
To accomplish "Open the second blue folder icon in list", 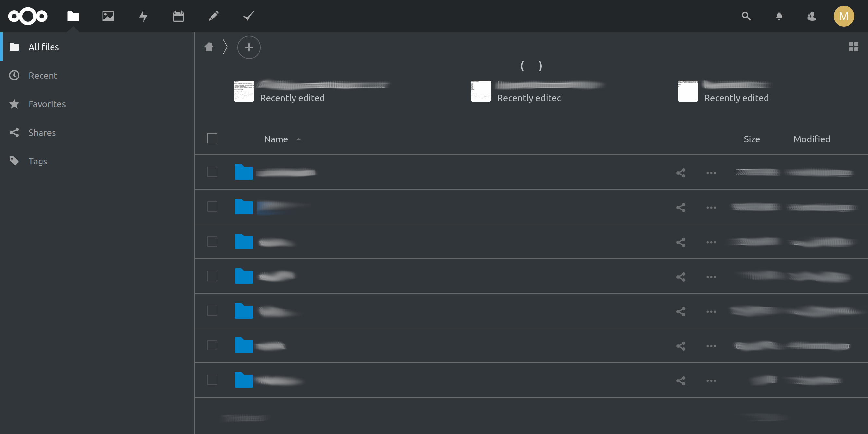I will (244, 207).
